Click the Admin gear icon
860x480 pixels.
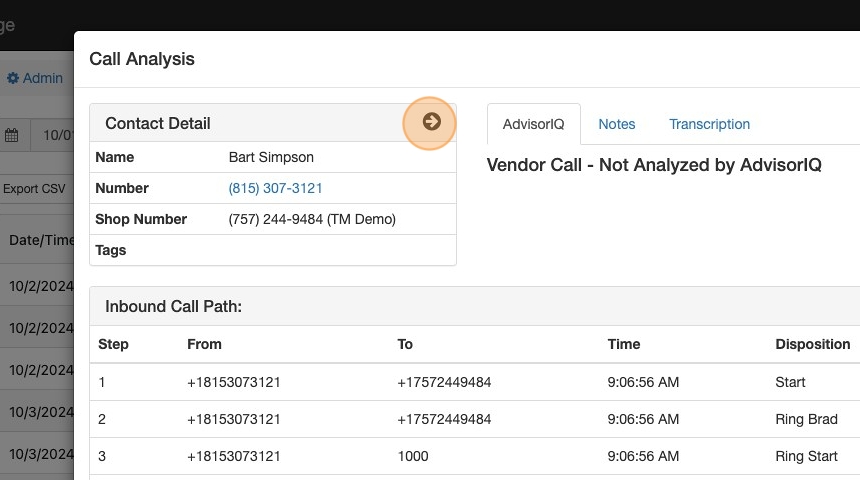coord(13,78)
